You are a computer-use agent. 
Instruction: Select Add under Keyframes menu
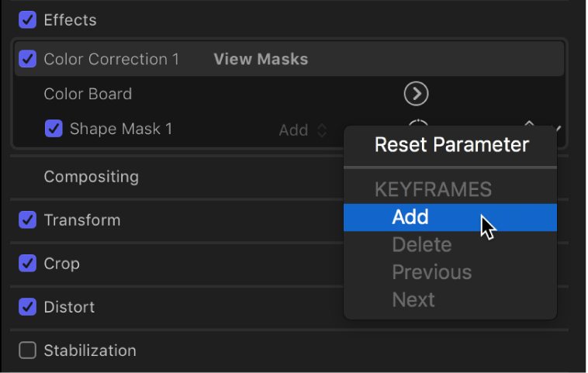click(x=411, y=217)
